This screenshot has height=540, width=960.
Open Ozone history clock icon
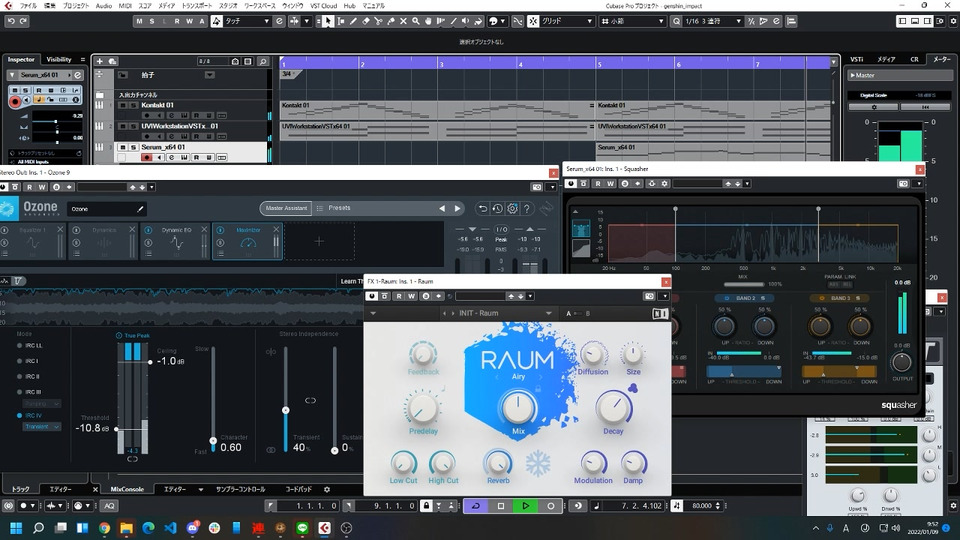click(x=497, y=209)
